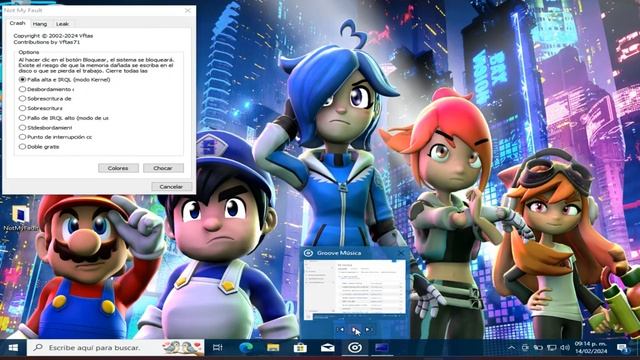Click the printer-shaped system tray icon

pyautogui.click(x=525, y=348)
